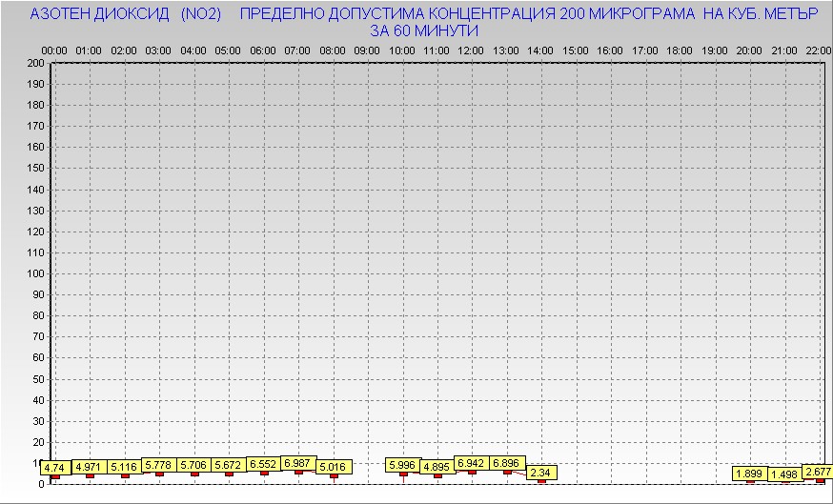The height and width of the screenshot is (504, 833).
Task: Select the 6.942 value label
Action: pyautogui.click(x=472, y=463)
